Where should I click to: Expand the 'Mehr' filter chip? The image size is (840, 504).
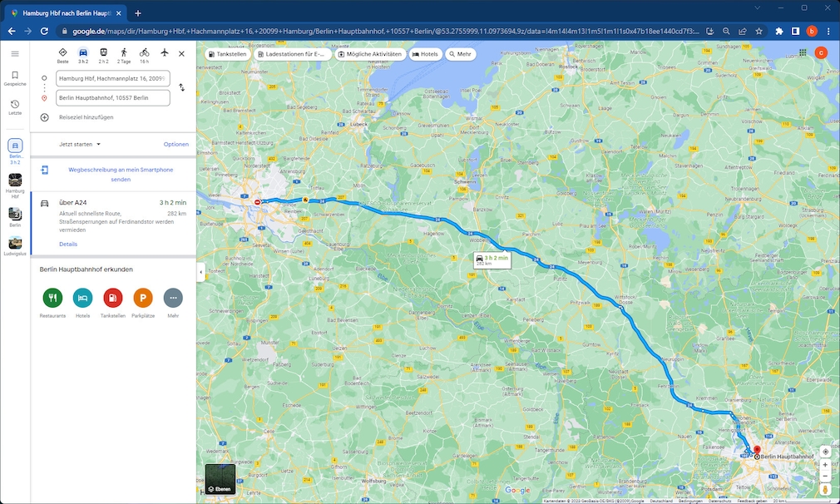point(460,54)
